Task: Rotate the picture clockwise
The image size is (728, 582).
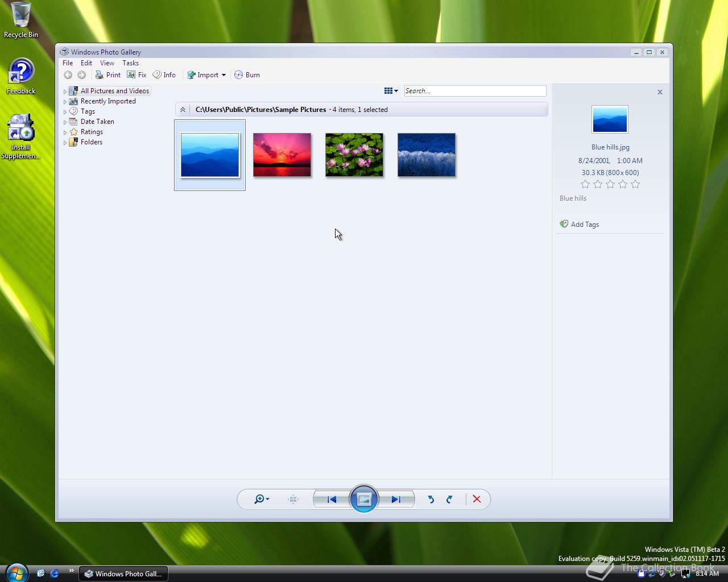Action: 449,500
